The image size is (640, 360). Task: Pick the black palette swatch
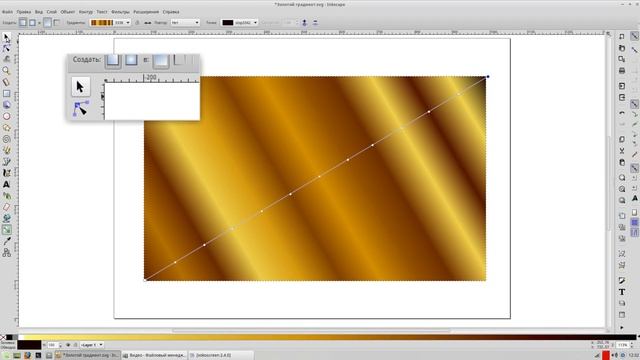pyautogui.click(x=9, y=337)
